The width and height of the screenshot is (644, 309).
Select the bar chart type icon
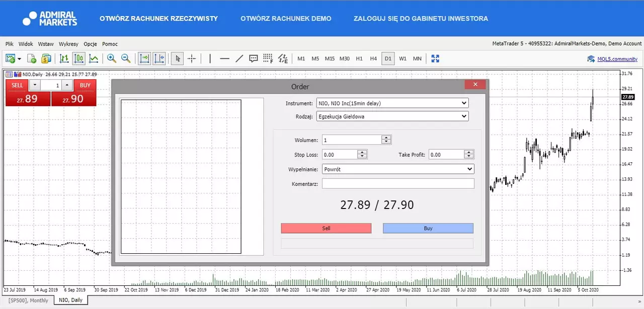(64, 59)
